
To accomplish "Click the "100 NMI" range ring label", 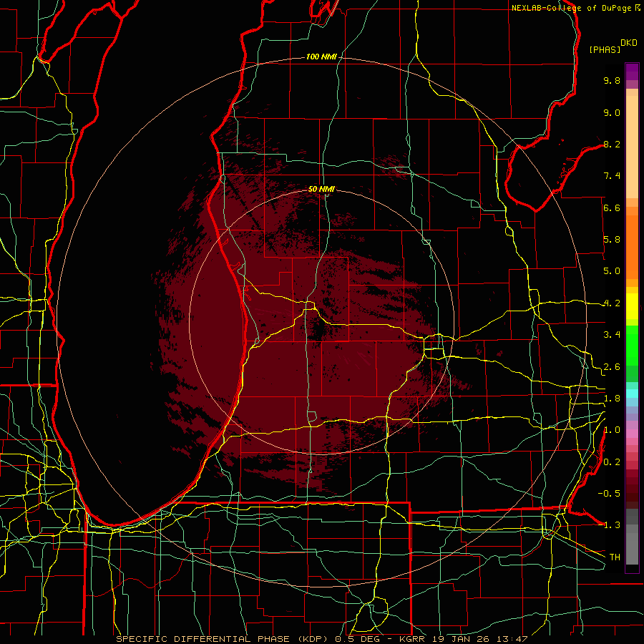I will [x=321, y=57].
